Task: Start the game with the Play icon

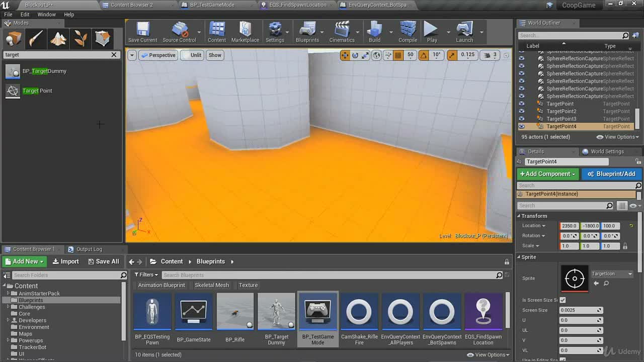Action: coord(432,32)
